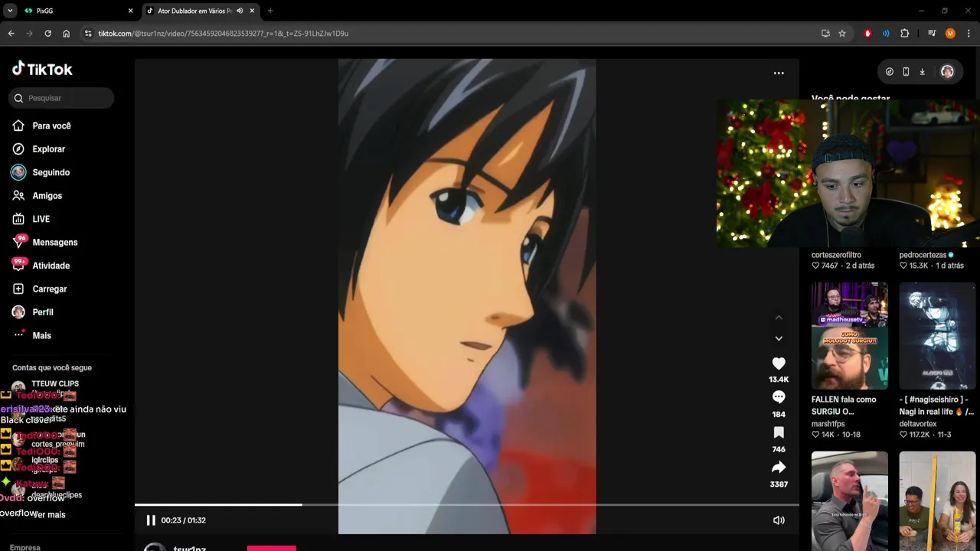Open the video options three-dot menu
The height and width of the screenshot is (551, 980).
[779, 73]
